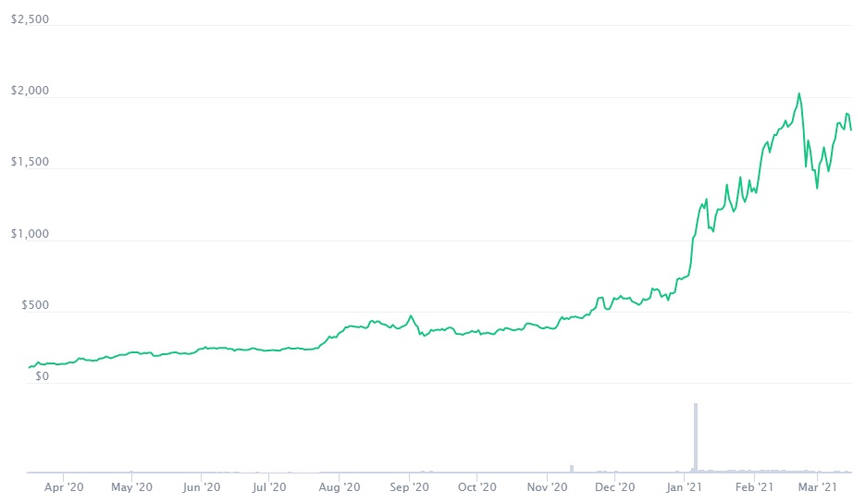Click the price line's highest peak
Screen dimensions: 866x504
point(798,93)
